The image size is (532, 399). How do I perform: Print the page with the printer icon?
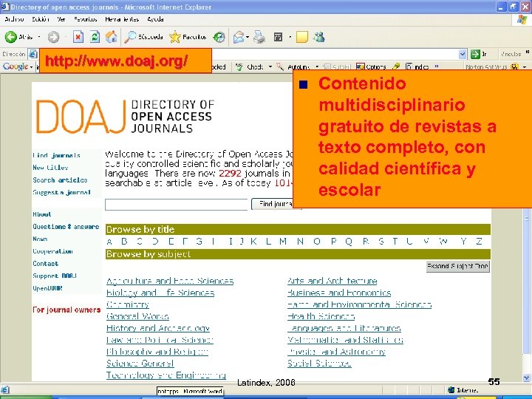click(259, 37)
